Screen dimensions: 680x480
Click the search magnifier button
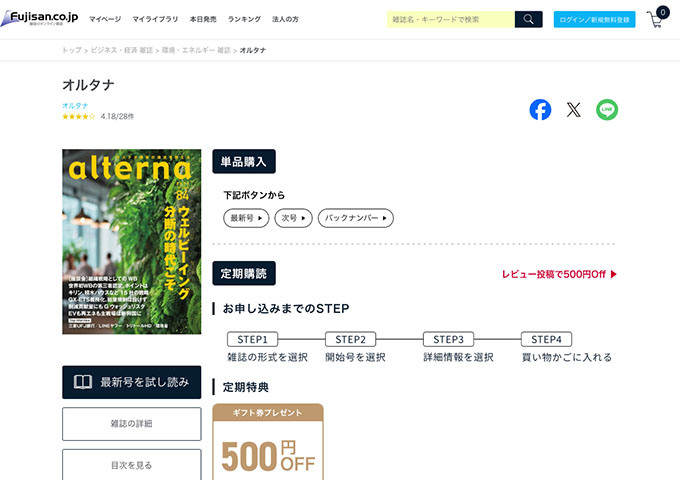(528, 19)
